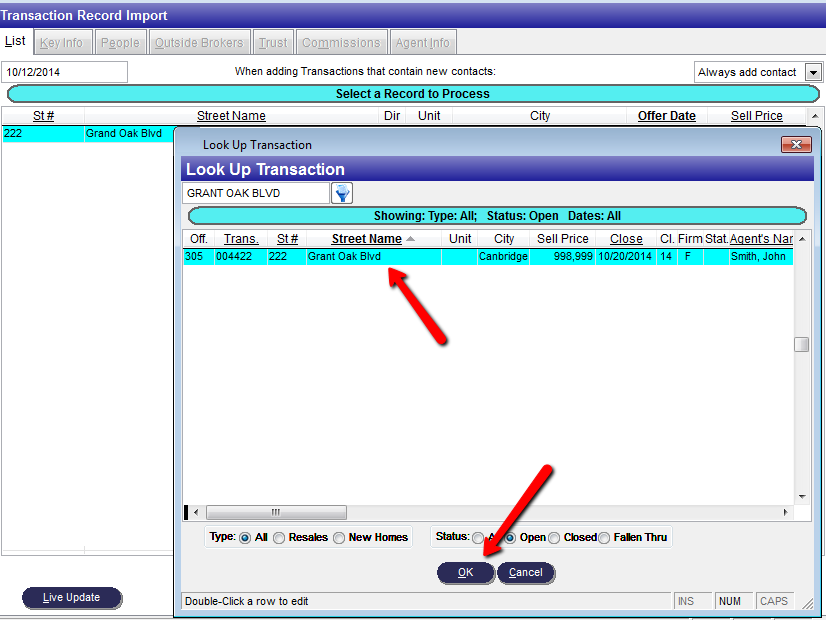The image size is (826, 620).
Task: Sort records by the Sell Price column
Action: click(562, 238)
